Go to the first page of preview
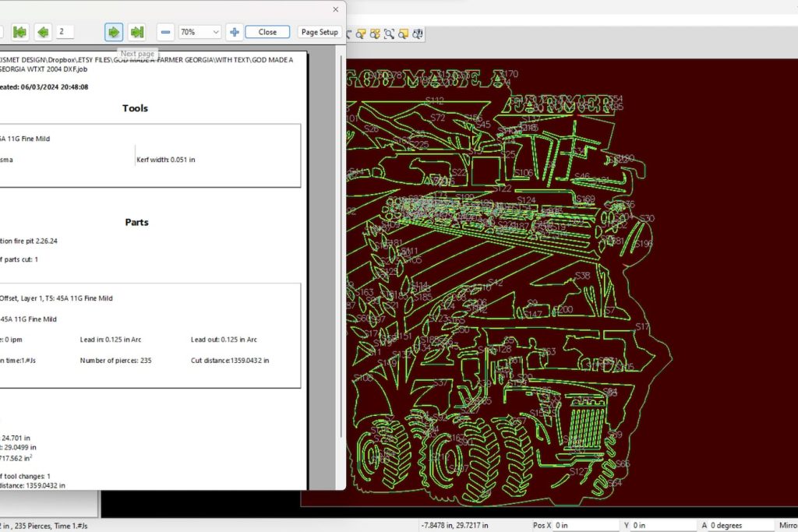798x532 pixels. pyautogui.click(x=19, y=32)
